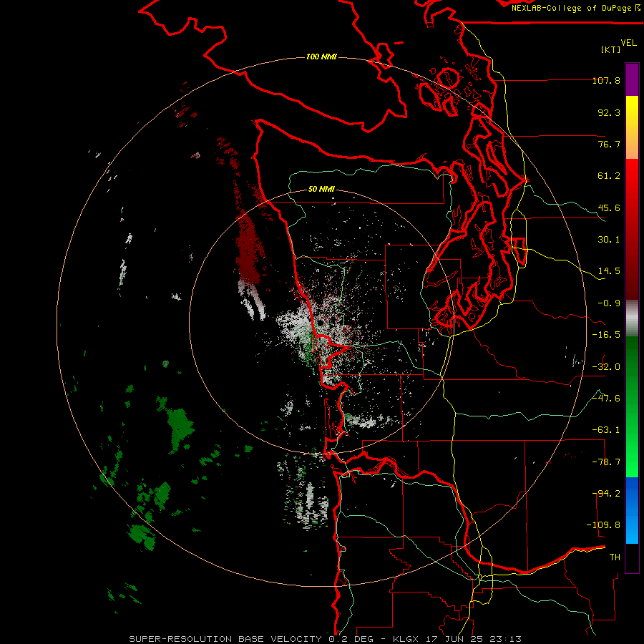Click the 61.2 velocity scale value
The height and width of the screenshot is (644, 644).
pos(609,176)
